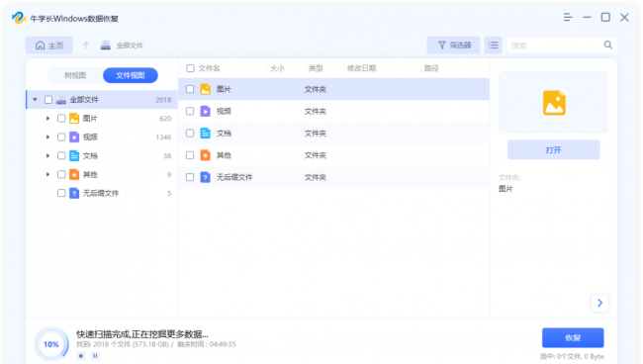The height and width of the screenshot is (364, 643).
Task: Check the 视频 tree checkbox
Action: 61,136
